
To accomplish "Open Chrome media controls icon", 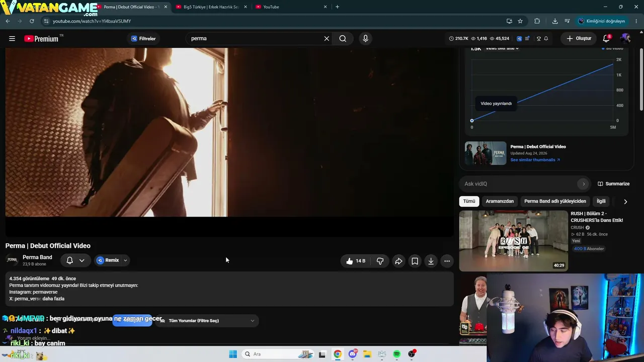I will pos(567,21).
